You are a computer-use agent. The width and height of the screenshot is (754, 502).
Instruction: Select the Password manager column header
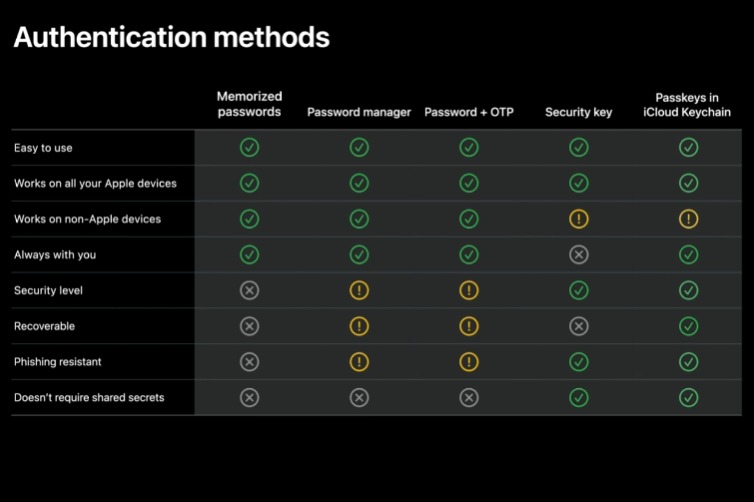(359, 113)
